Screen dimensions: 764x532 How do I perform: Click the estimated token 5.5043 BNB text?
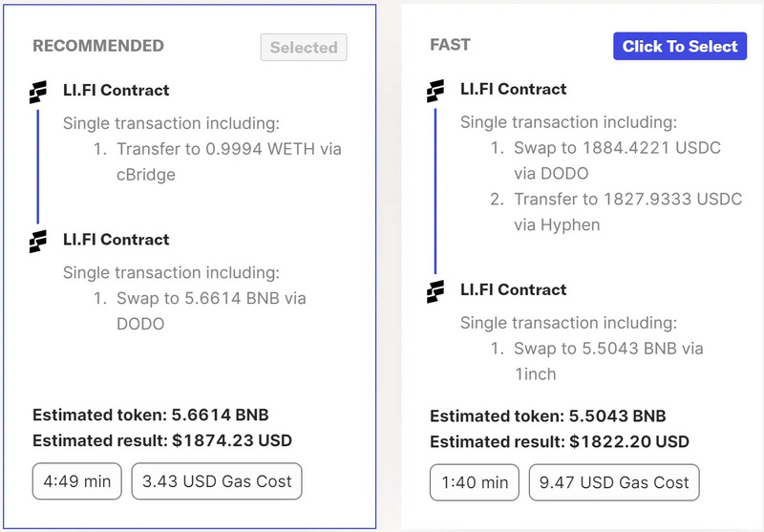coord(548,416)
